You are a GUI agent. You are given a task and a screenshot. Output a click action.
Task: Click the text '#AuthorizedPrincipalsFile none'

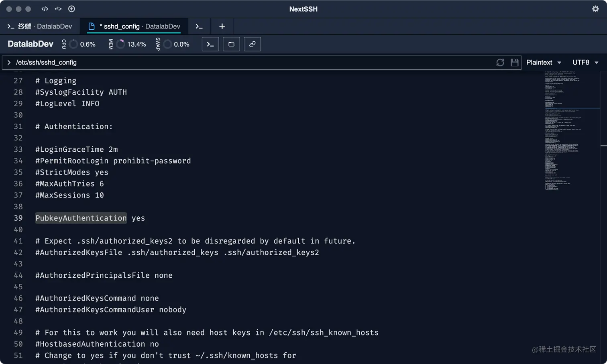tap(104, 275)
